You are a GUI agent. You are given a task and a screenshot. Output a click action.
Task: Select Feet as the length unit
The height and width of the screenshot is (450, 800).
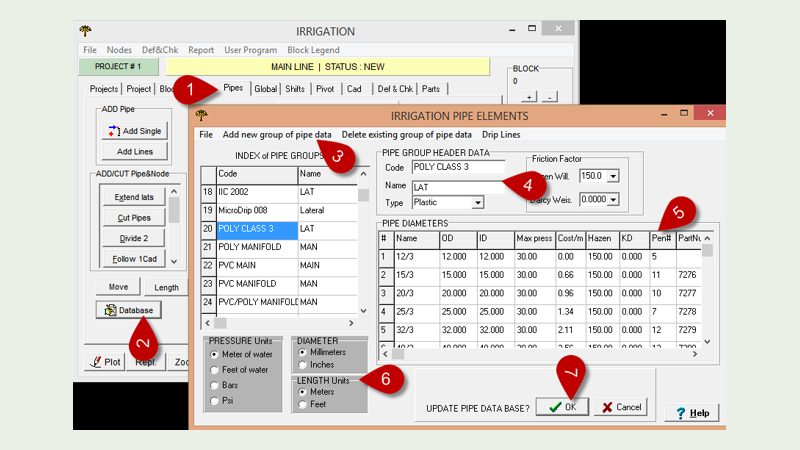[x=303, y=404]
